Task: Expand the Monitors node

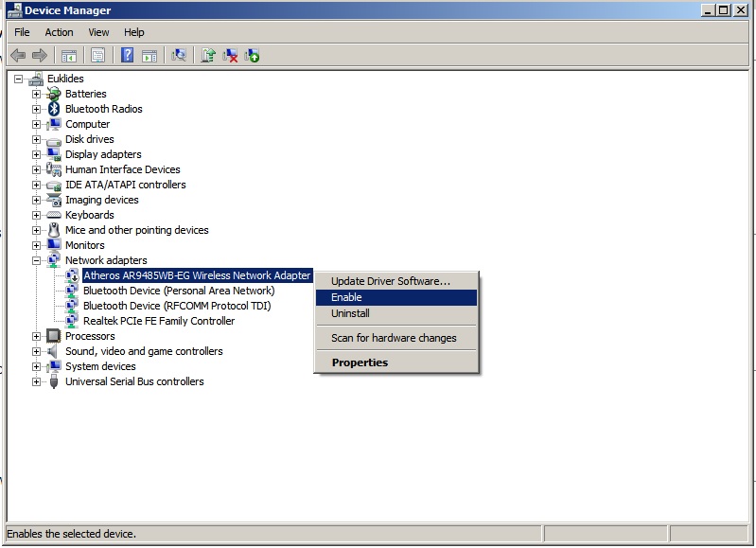Action: tap(36, 245)
